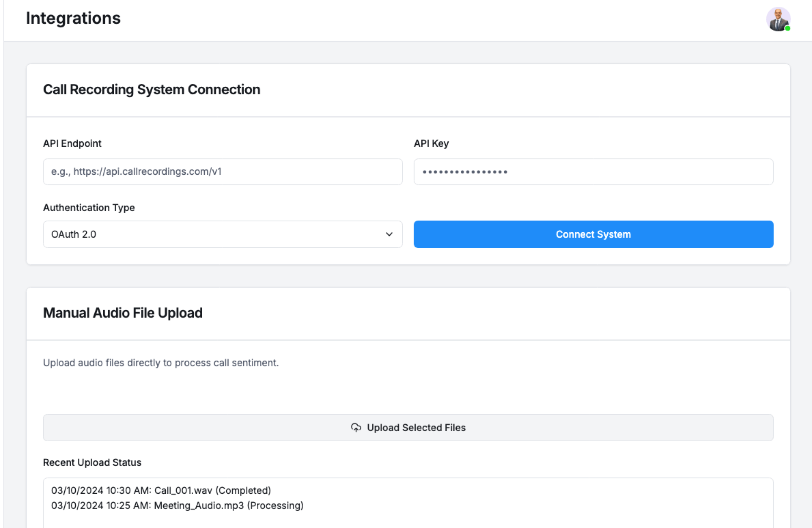Viewport: 812px width, 528px height.
Task: Click the upload audio files description text
Action: click(161, 363)
